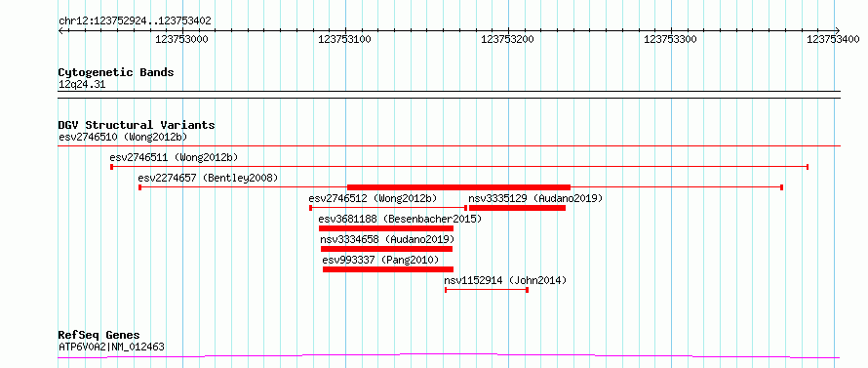Click the ATP6V0A2|NM_012463 gene label
The image size is (868, 368).
pos(111,348)
